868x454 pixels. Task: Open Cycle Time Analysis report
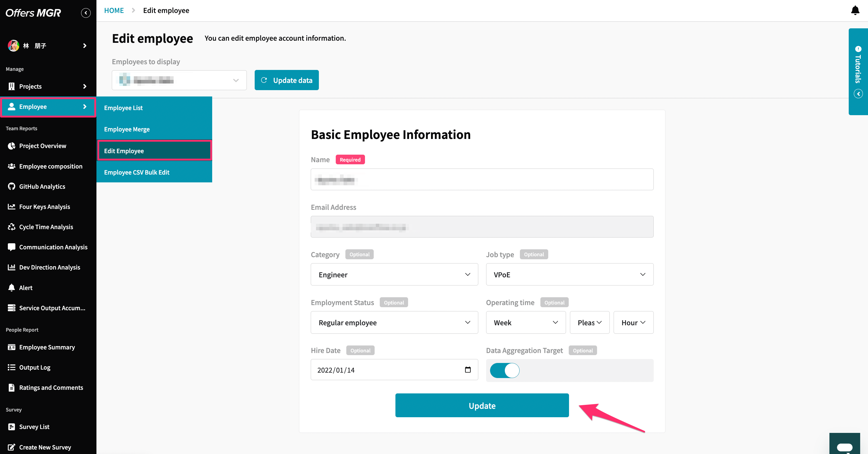click(x=46, y=227)
